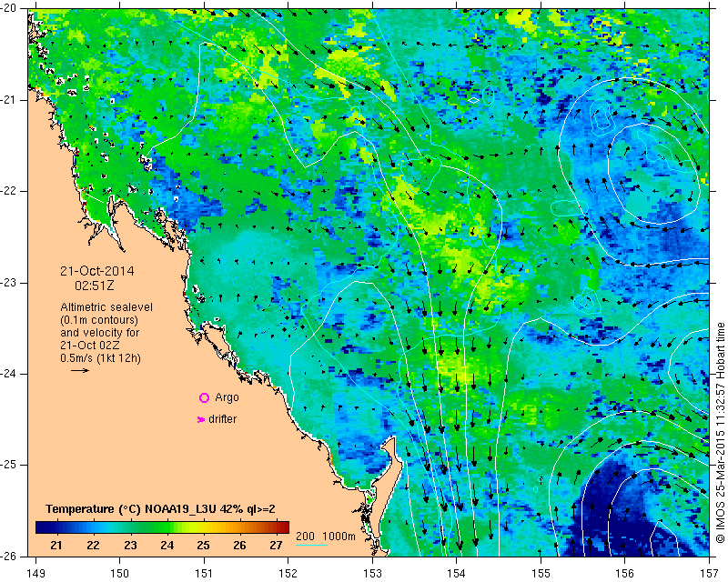The image size is (728, 582).
Task: Click the colorbar label 22
Action: click(93, 545)
